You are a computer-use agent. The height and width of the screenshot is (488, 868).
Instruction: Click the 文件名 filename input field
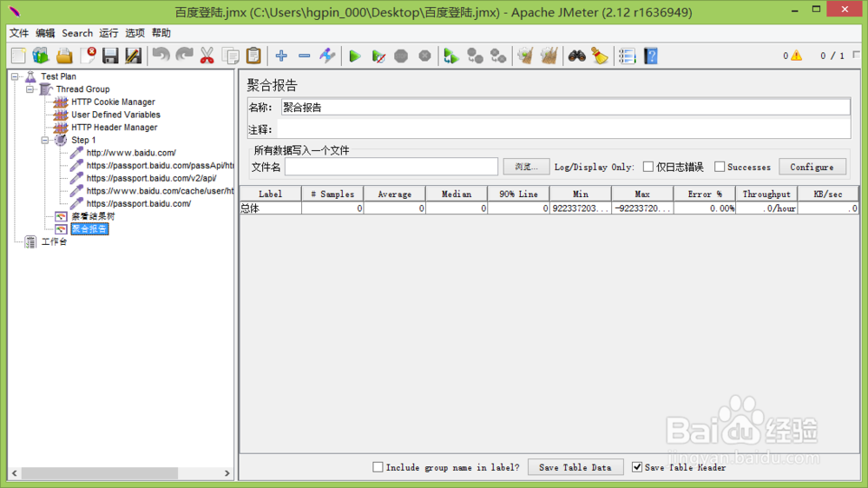coord(391,167)
